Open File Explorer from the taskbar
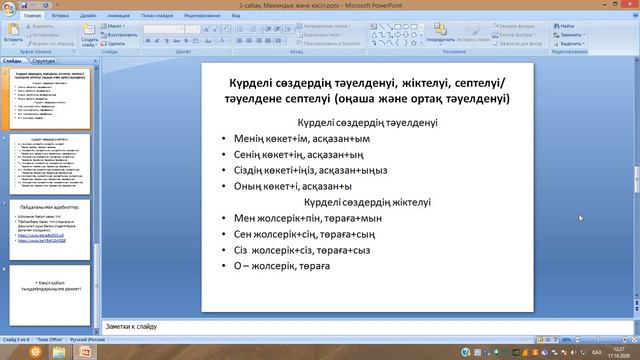 (59, 352)
